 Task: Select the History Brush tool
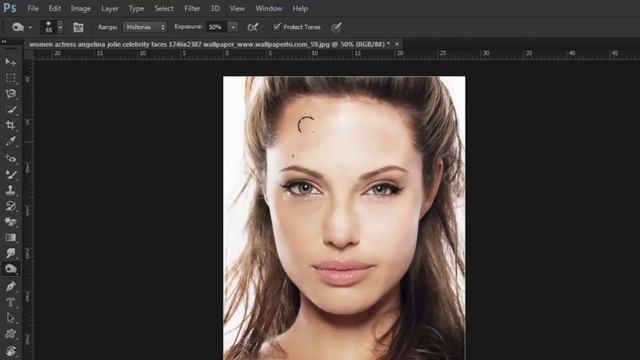(x=11, y=206)
